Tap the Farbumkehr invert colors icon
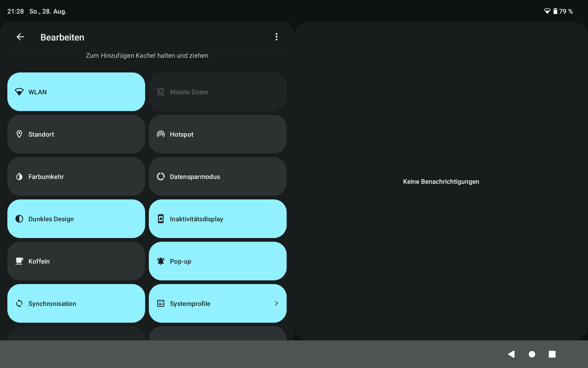This screenshot has width=588, height=368. tap(19, 177)
